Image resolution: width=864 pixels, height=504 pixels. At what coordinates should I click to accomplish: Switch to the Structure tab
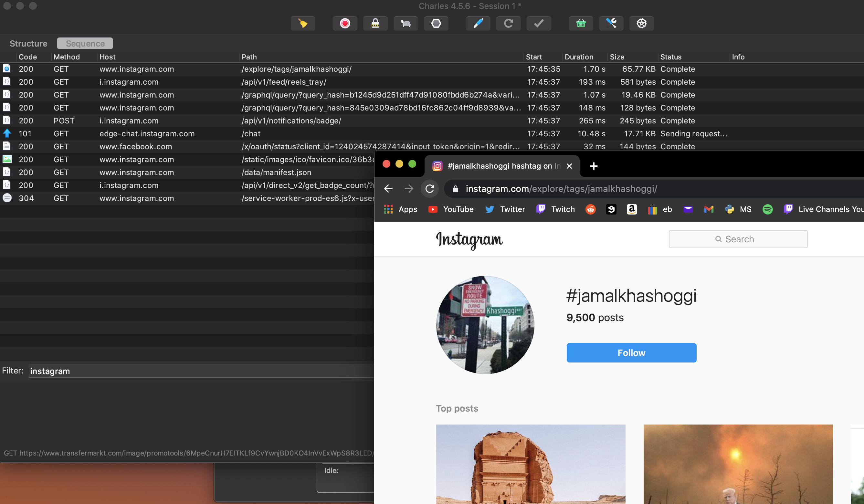[28, 44]
